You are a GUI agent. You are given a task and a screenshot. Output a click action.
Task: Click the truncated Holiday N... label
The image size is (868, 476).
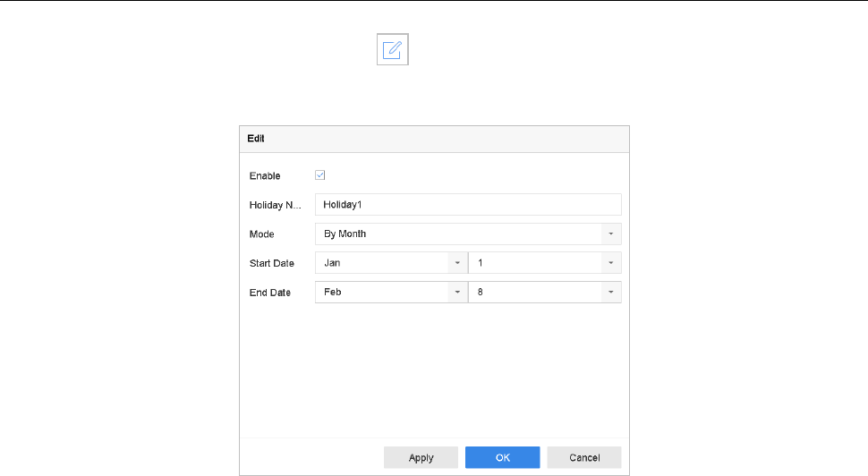tap(276, 206)
